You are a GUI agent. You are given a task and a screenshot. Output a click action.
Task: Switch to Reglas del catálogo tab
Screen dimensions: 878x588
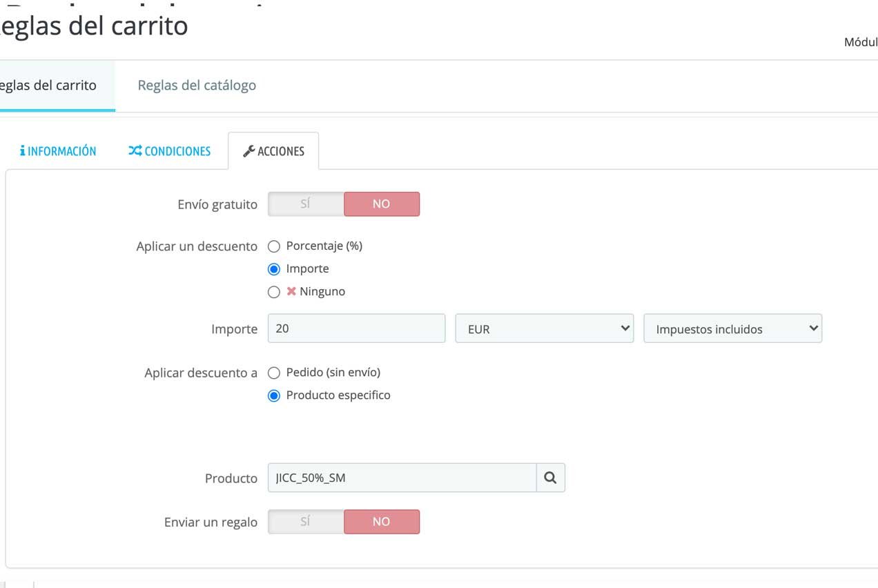point(197,86)
